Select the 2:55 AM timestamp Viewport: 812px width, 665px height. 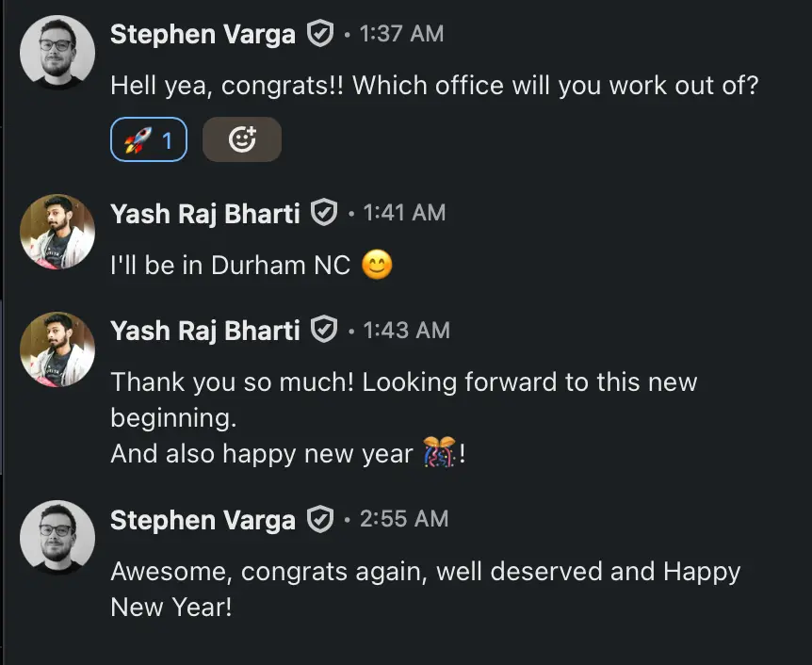tap(403, 519)
